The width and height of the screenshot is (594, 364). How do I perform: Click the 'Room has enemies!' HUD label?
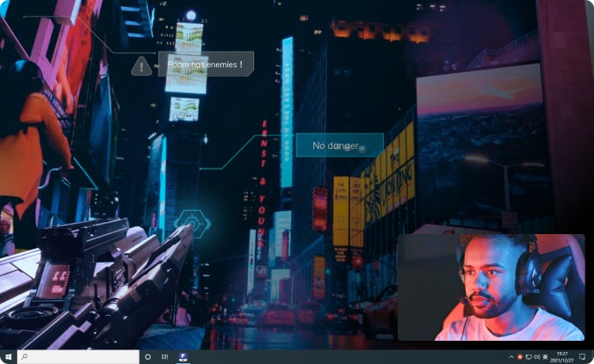206,64
